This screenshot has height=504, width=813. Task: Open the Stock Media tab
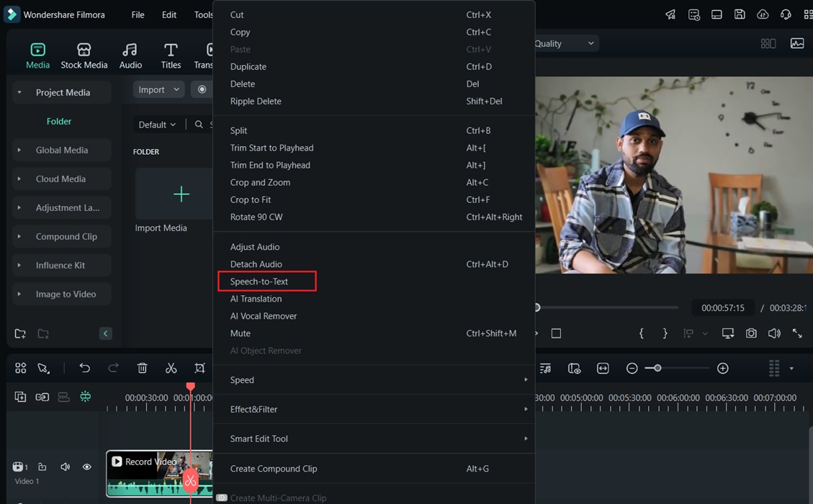click(x=84, y=56)
